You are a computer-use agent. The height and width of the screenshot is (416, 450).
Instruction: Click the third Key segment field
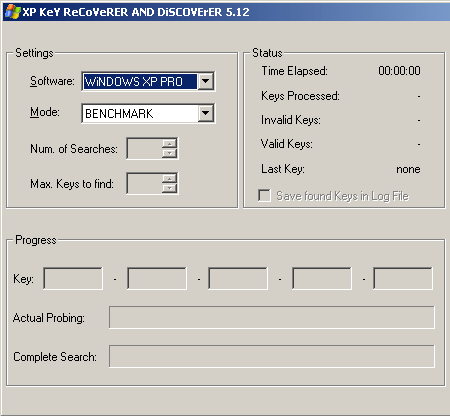[238, 278]
